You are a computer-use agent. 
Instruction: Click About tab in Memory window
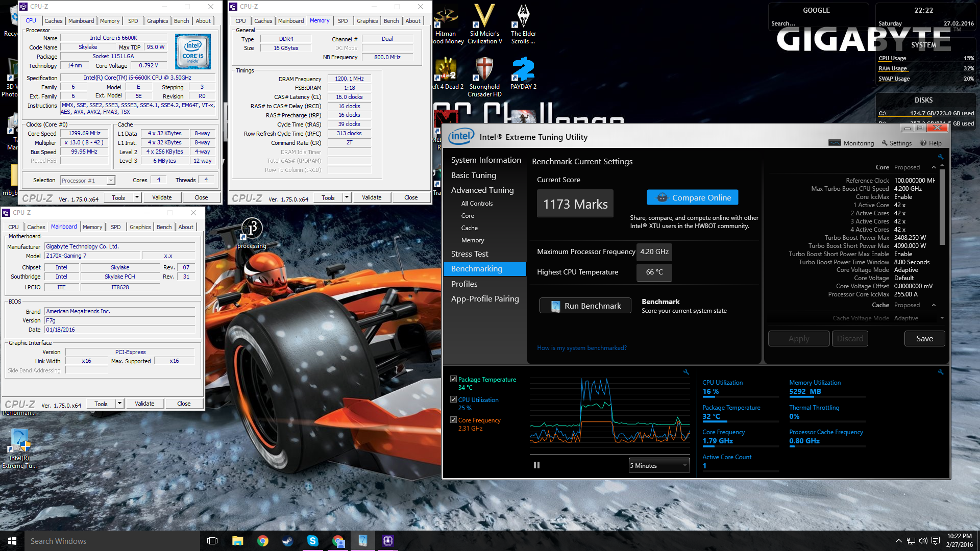[413, 21]
